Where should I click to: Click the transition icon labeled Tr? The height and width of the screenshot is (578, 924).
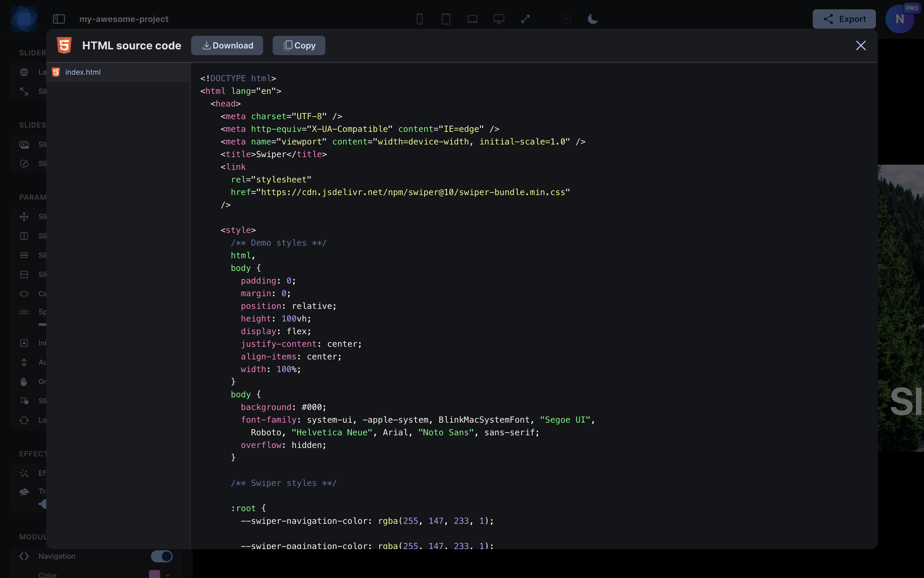[x=24, y=492]
